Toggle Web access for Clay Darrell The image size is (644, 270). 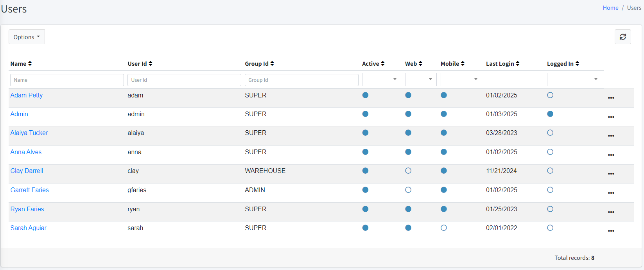[408, 171]
